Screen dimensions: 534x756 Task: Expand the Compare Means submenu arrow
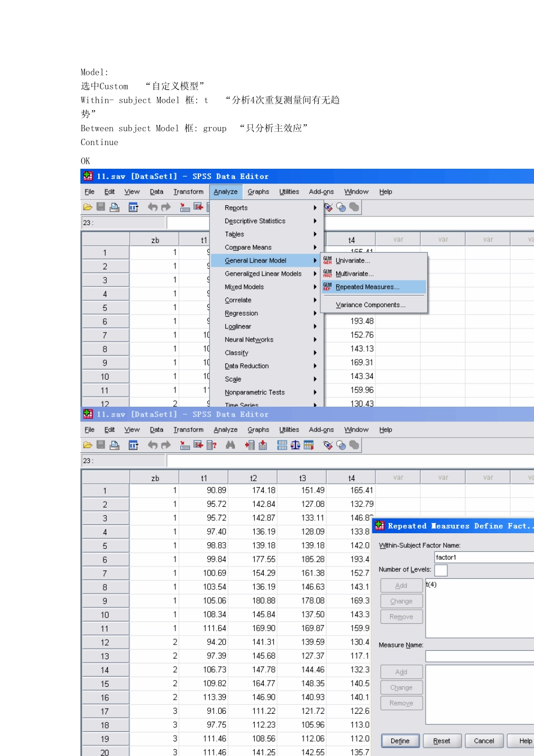[x=315, y=247]
